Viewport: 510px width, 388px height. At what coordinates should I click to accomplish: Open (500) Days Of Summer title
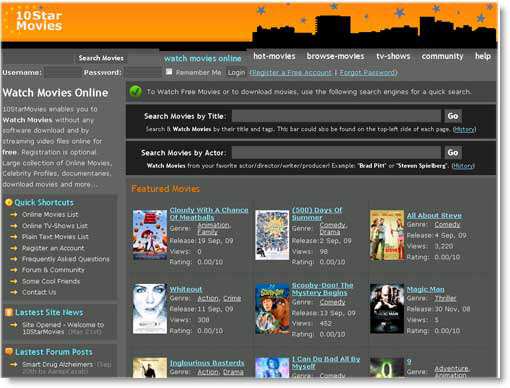317,214
